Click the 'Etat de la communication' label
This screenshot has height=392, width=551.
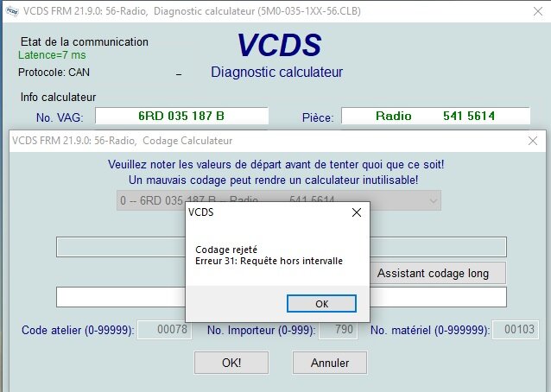click(x=85, y=41)
